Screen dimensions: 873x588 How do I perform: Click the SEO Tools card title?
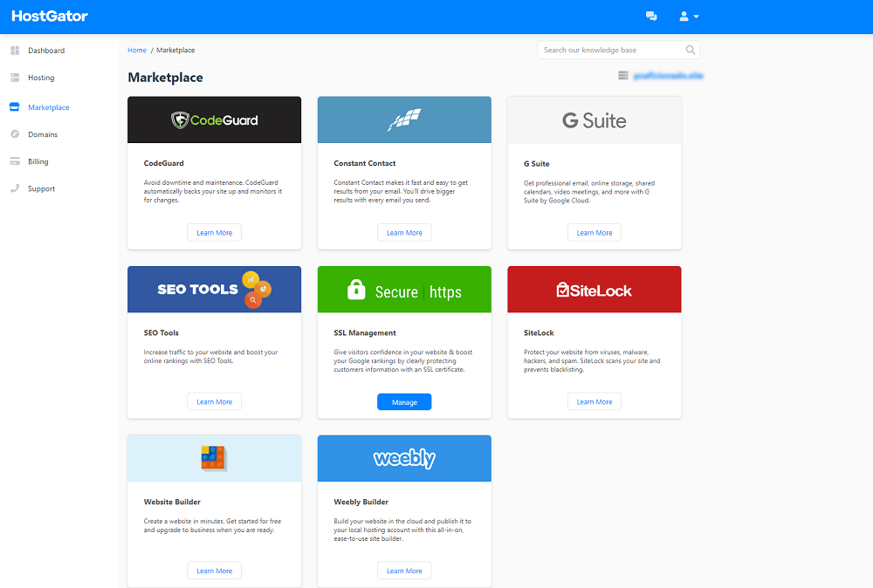tap(161, 332)
